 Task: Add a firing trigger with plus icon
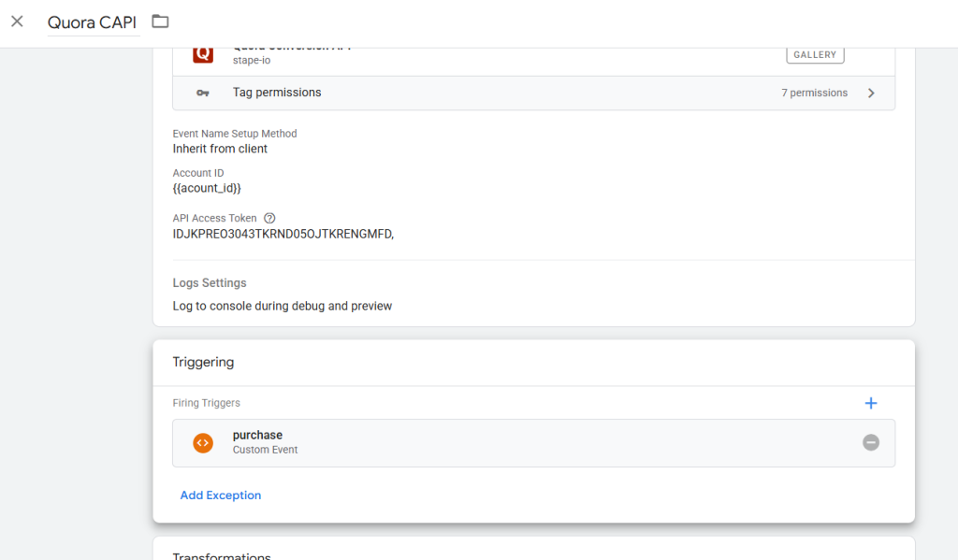[x=870, y=403]
